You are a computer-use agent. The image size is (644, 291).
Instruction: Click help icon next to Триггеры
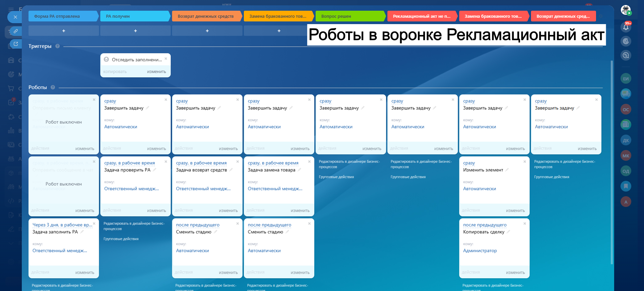coord(57,46)
